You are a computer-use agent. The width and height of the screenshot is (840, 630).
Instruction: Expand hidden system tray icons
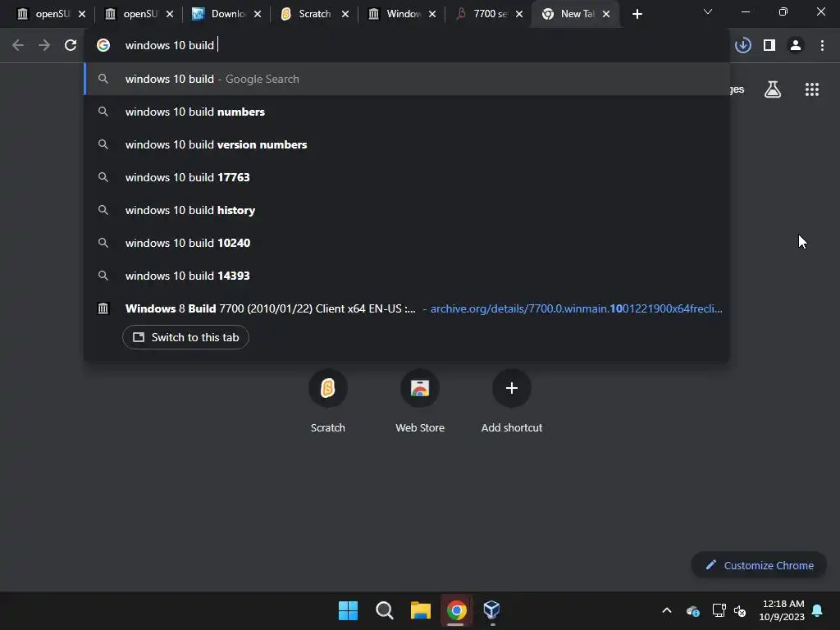pos(667,610)
